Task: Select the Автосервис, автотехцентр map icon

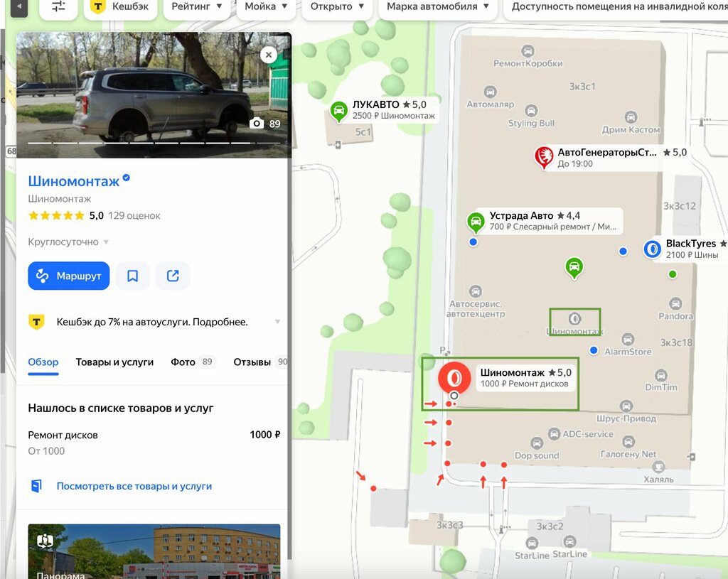Action: pyautogui.click(x=475, y=291)
